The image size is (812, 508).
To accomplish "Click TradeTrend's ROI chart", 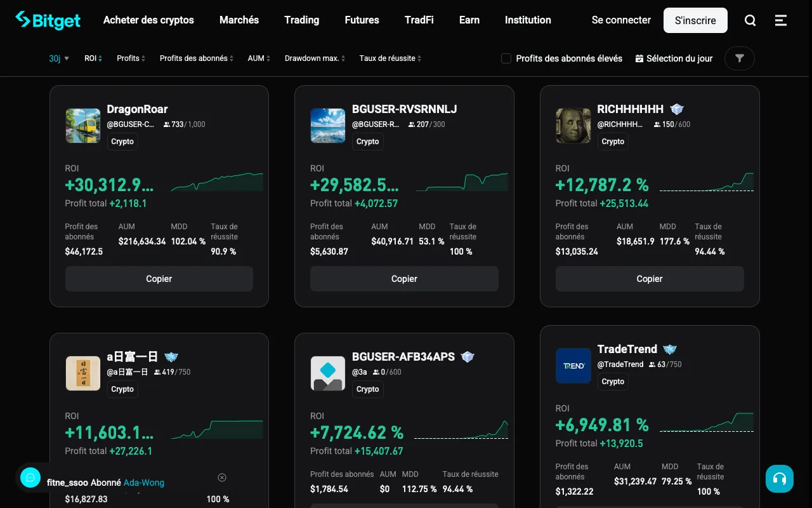I will pos(707,422).
